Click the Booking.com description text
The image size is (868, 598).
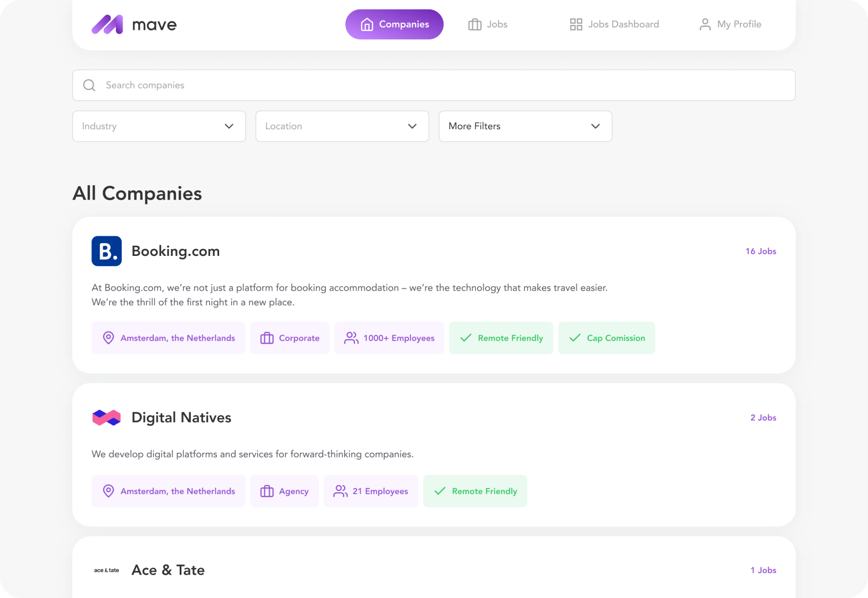(349, 295)
